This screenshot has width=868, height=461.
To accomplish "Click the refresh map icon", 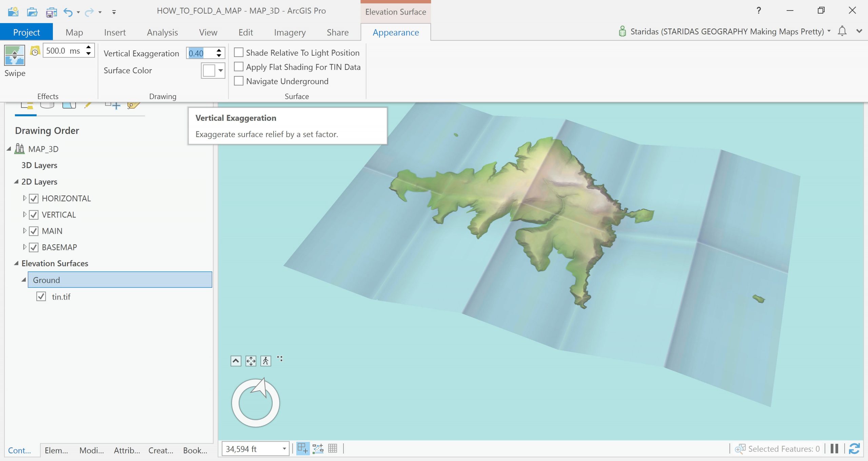I will [854, 448].
